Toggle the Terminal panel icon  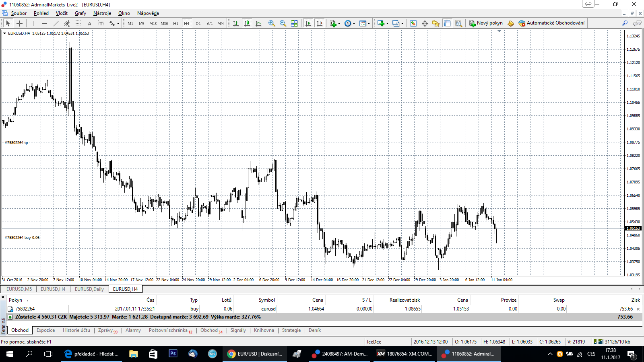point(447,23)
